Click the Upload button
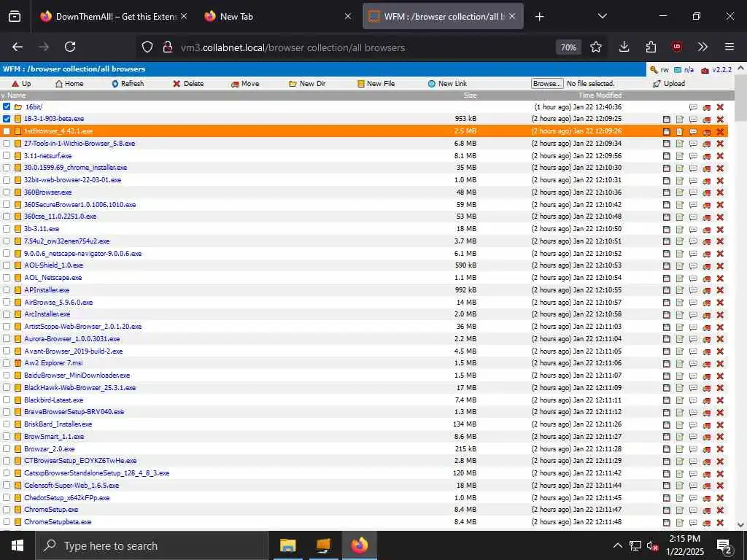 669,84
